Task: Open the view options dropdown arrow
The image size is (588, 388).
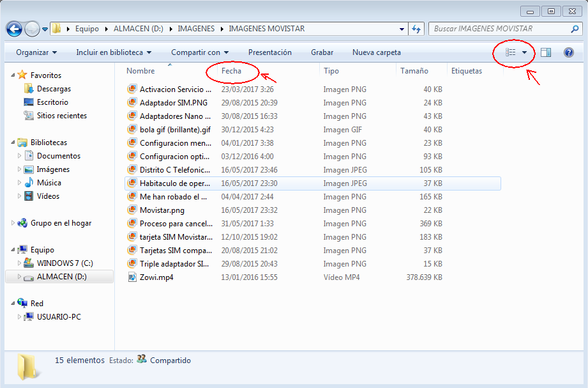Action: pyautogui.click(x=525, y=52)
